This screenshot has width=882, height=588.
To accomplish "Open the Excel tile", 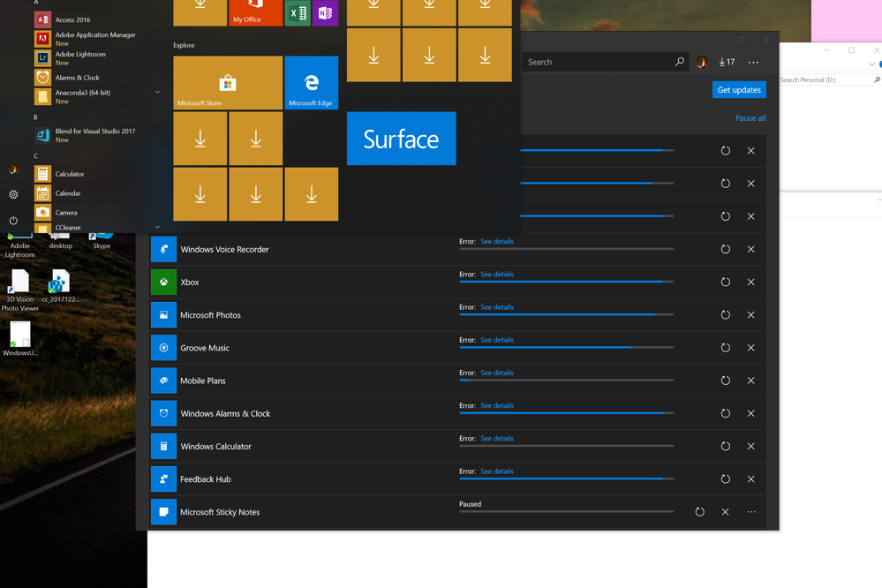I will tap(298, 13).
